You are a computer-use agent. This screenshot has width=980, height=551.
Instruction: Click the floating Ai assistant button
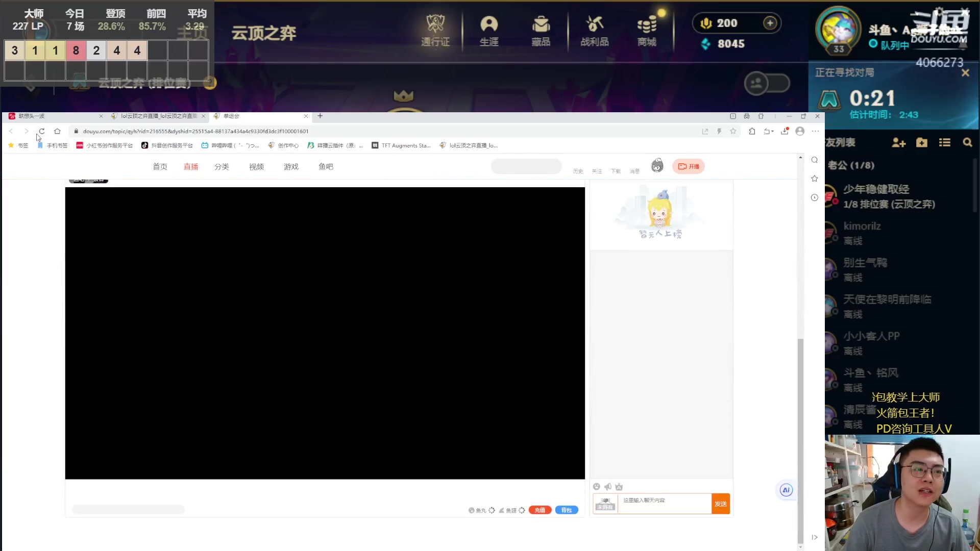(786, 490)
